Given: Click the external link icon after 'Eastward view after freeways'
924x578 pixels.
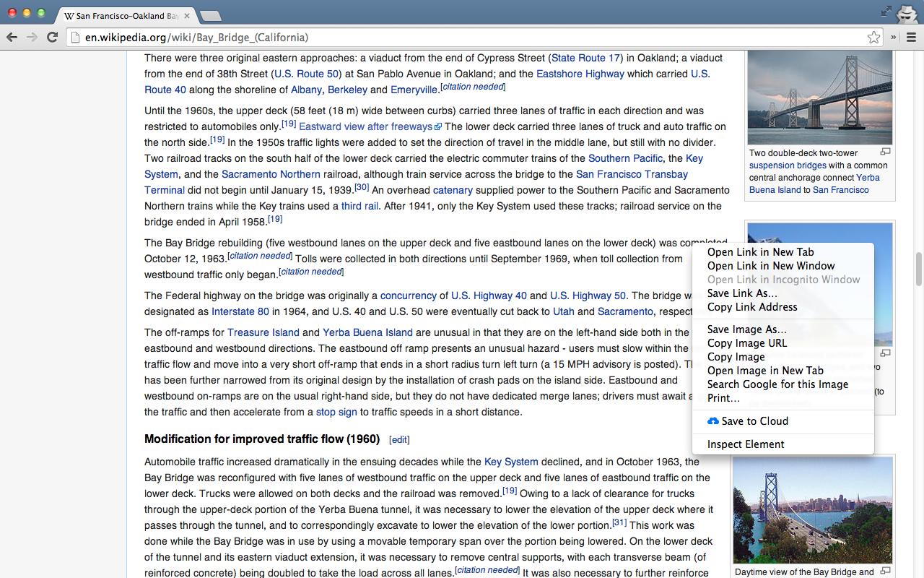Looking at the screenshot, I should tap(438, 127).
